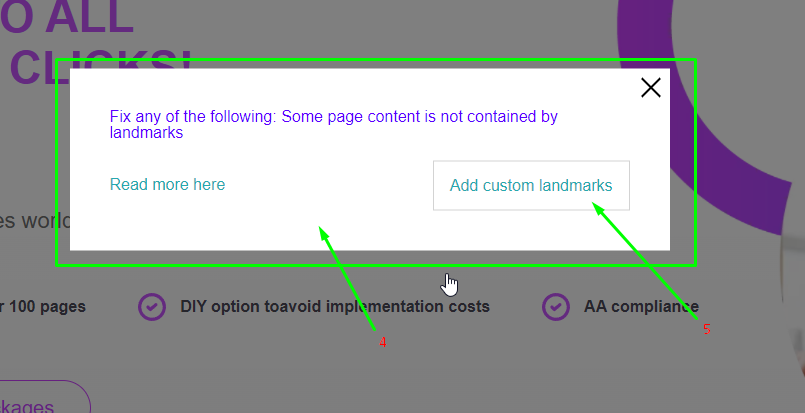This screenshot has width=805, height=413.
Task: Select the "AA compliance" label
Action: [x=641, y=307]
